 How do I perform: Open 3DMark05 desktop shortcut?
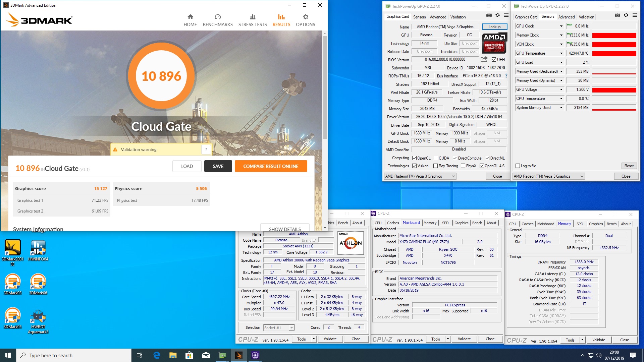click(12, 318)
